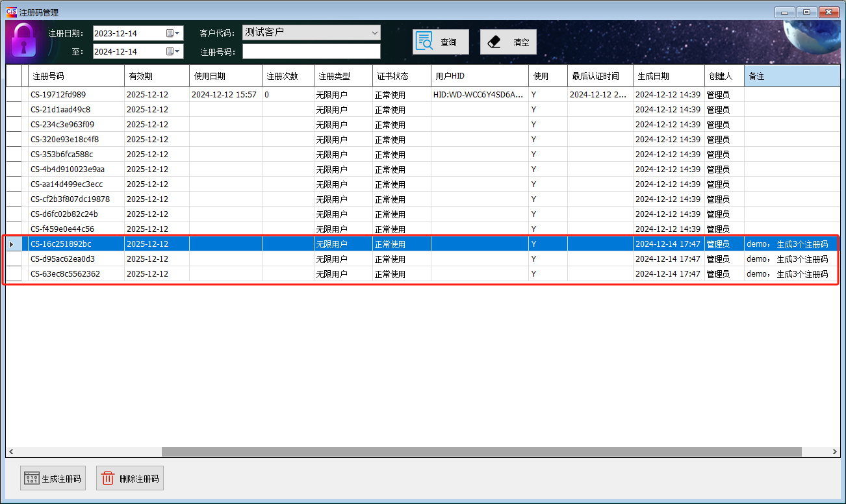Click the 生成日期 column header
The height and width of the screenshot is (504, 846).
pyautogui.click(x=668, y=76)
